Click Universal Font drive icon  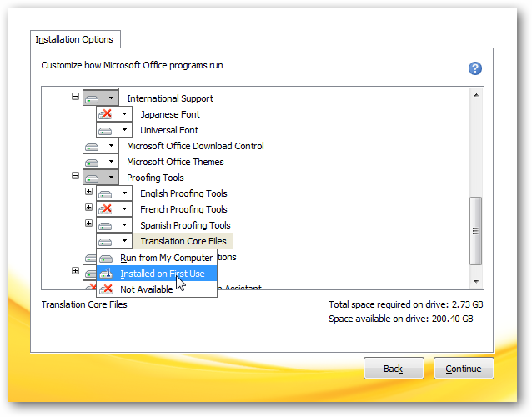click(105, 131)
